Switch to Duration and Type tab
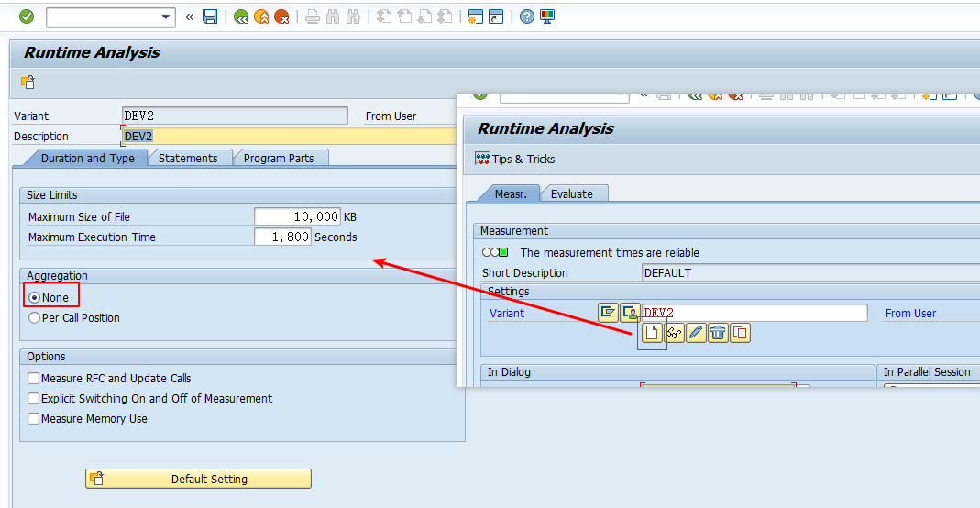This screenshot has height=508, width=980. [x=87, y=158]
